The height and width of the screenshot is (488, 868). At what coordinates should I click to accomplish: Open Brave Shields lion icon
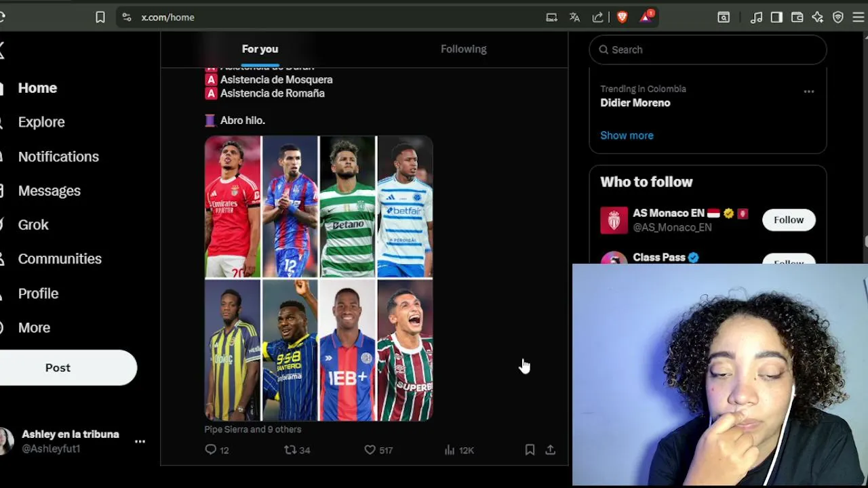click(x=622, y=18)
